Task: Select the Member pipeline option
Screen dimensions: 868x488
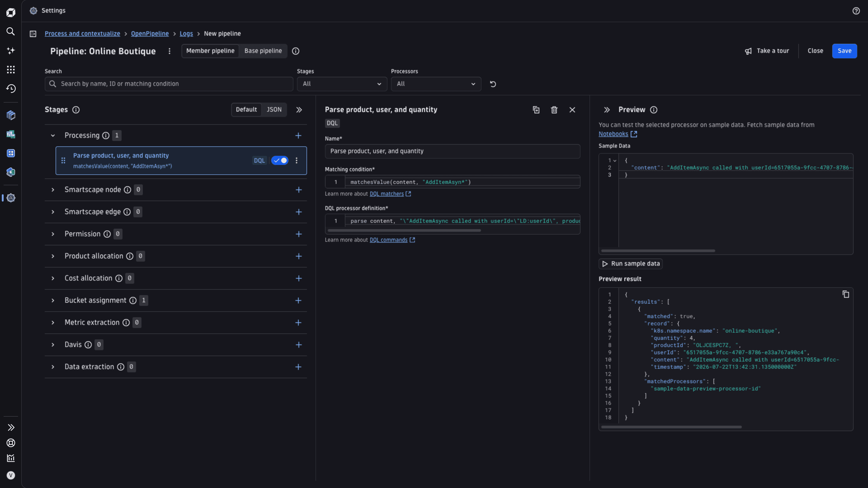Action: 210,51
